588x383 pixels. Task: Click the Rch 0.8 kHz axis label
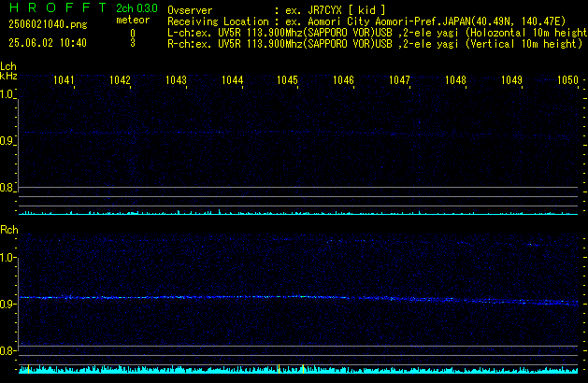[7, 350]
